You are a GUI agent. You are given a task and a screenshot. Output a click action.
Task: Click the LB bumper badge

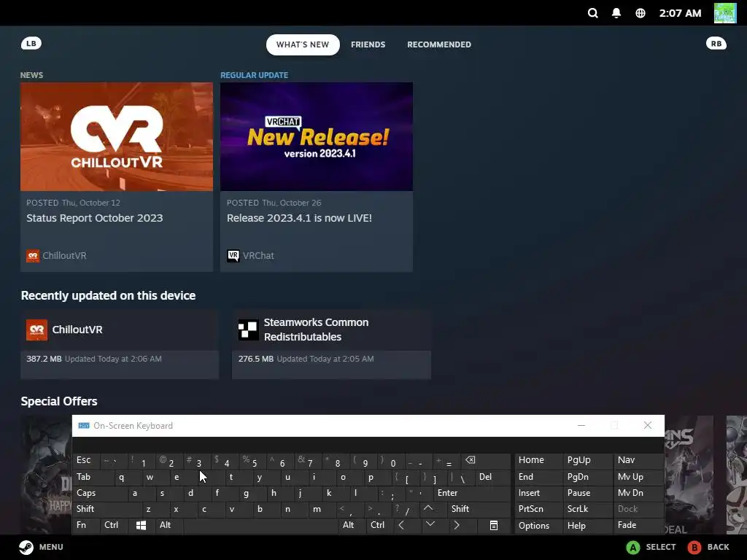[x=31, y=43]
